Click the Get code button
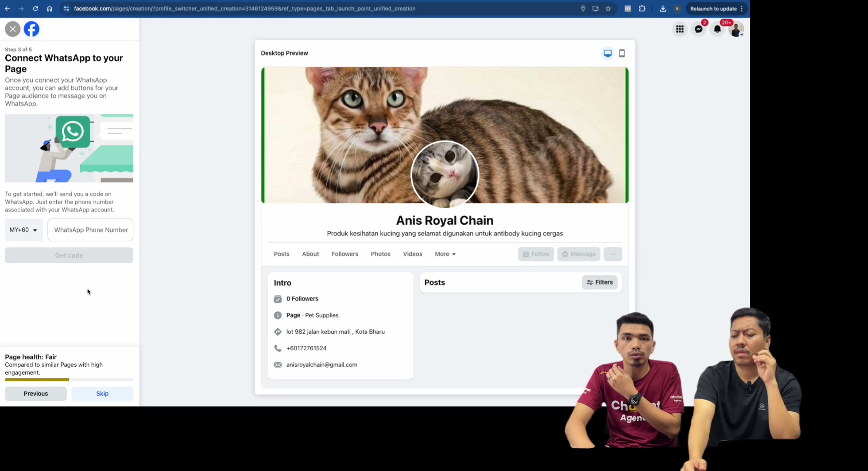Image resolution: width=868 pixels, height=471 pixels. (69, 256)
